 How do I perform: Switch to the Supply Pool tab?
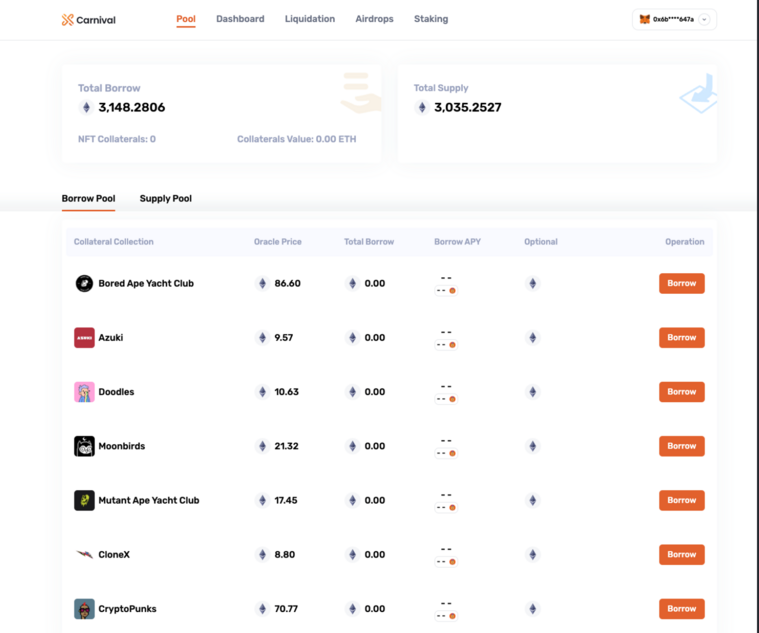[166, 198]
